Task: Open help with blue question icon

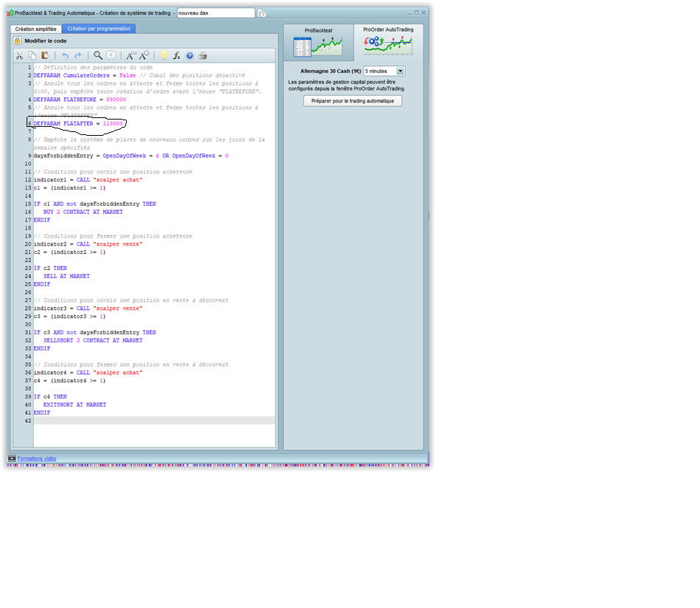Action: (x=190, y=56)
